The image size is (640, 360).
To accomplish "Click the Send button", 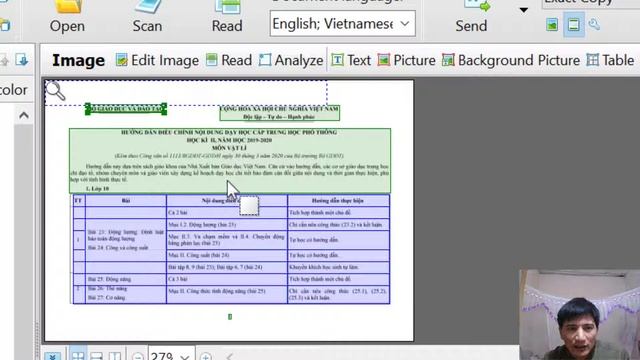I will click(471, 17).
